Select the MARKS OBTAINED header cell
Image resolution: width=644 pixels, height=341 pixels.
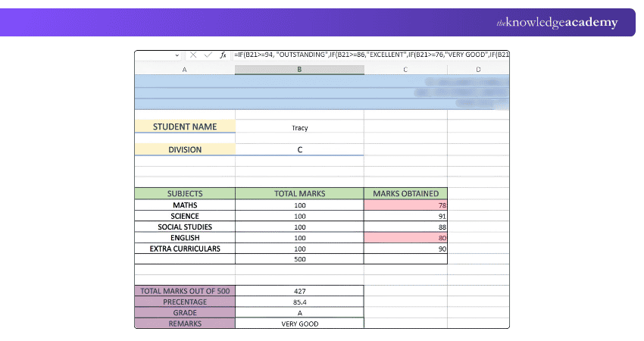tap(406, 193)
